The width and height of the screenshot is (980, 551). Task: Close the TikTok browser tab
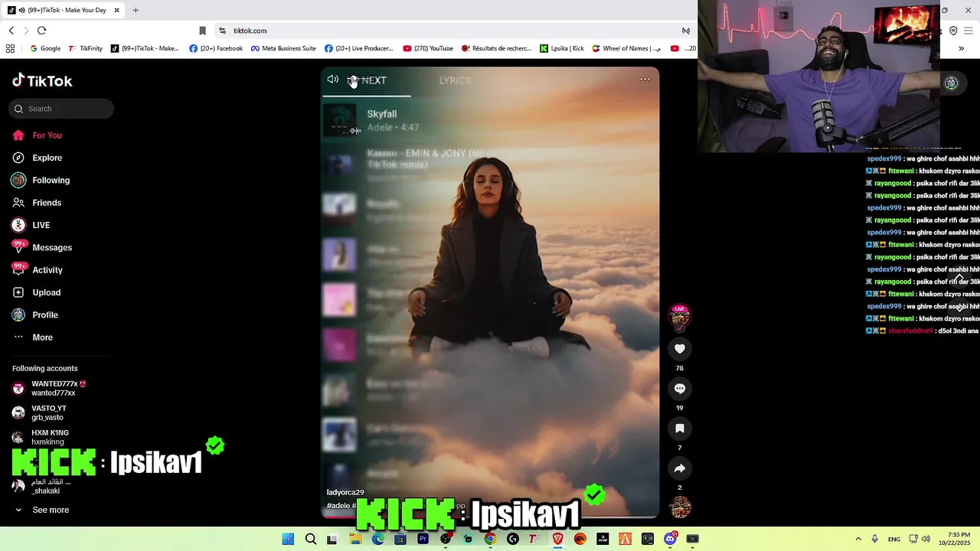(x=116, y=10)
